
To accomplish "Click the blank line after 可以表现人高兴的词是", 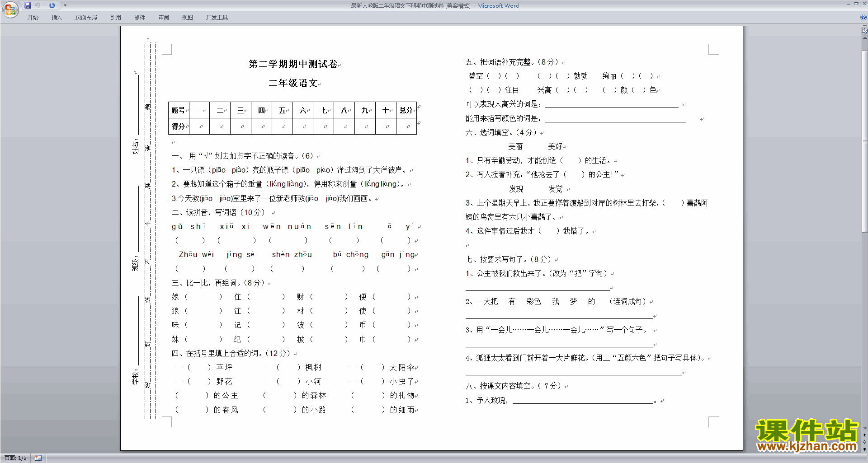I will click(612, 107).
